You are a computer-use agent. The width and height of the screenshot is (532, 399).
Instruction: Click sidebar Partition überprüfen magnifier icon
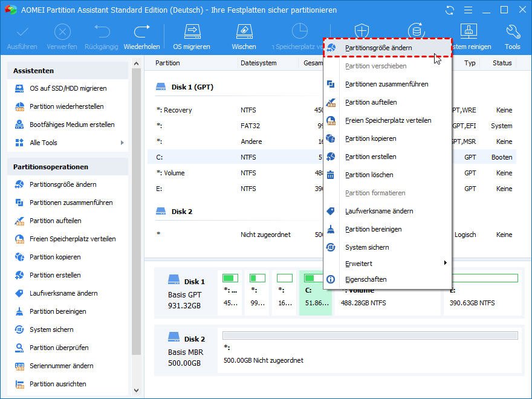[19, 348]
